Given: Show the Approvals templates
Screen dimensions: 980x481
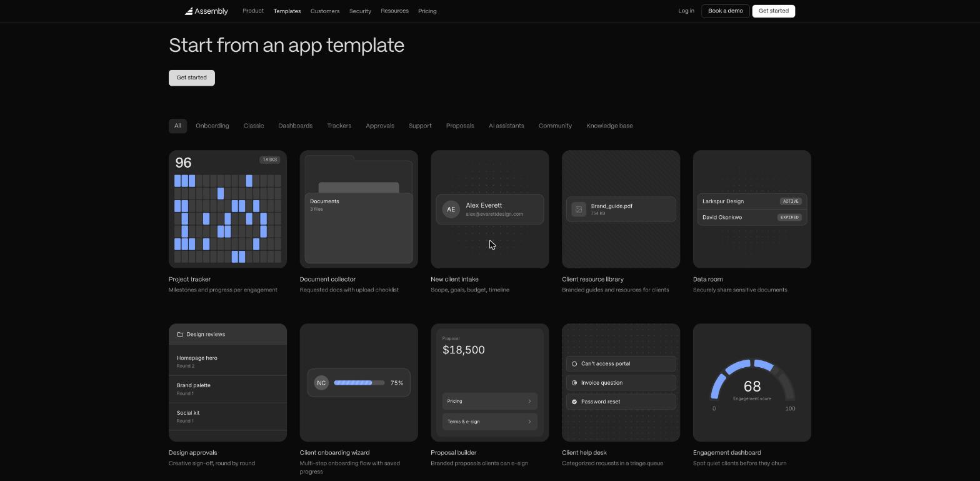Looking at the screenshot, I should (380, 126).
